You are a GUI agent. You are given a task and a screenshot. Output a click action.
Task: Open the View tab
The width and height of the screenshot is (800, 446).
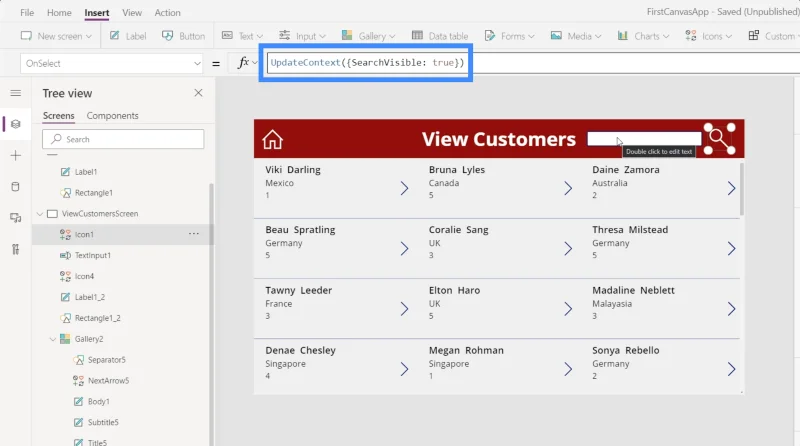[132, 13]
